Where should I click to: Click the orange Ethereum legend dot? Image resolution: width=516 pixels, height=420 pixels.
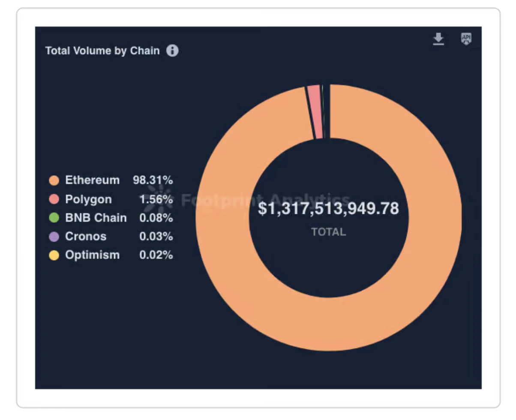click(x=54, y=181)
